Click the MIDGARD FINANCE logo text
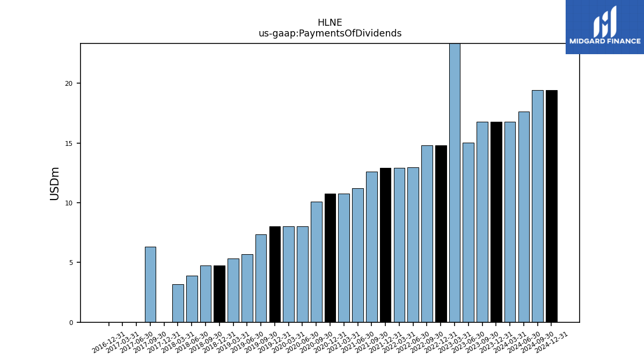The width and height of the screenshot is (644, 362). click(x=605, y=41)
